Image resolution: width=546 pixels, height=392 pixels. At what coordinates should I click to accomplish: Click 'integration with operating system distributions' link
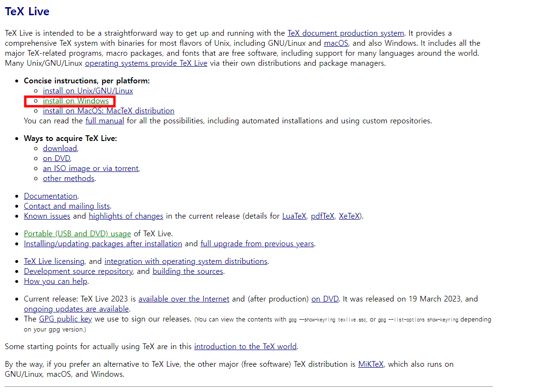tap(186, 261)
